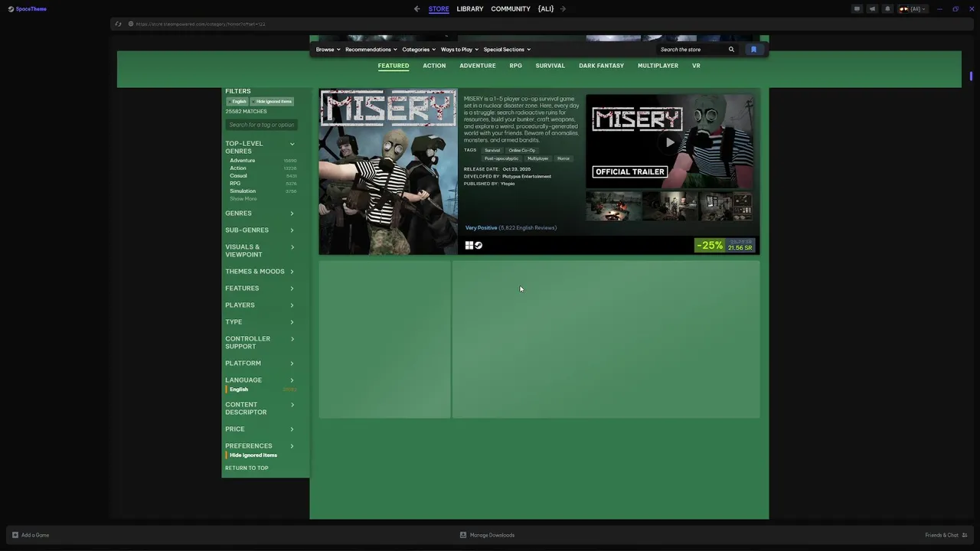
Task: Click the Windows platform icon on MISERY
Action: (469, 246)
